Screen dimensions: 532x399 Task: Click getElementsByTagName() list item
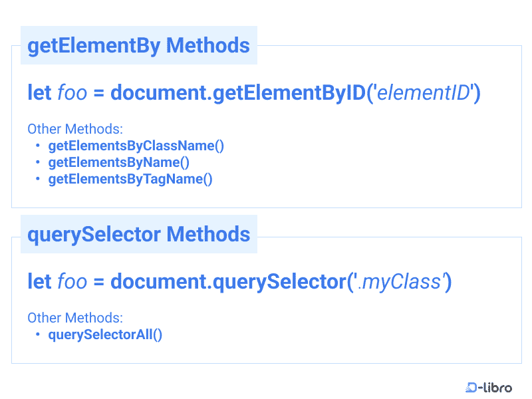130,179
